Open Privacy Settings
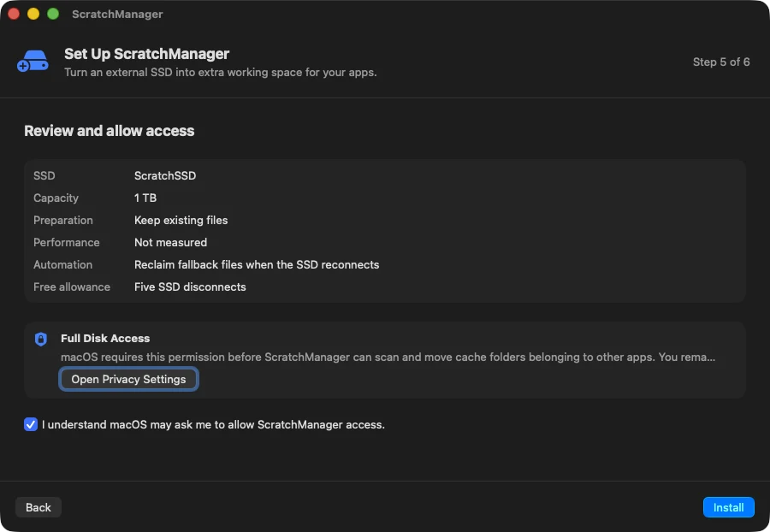This screenshot has height=532, width=770. [128, 380]
